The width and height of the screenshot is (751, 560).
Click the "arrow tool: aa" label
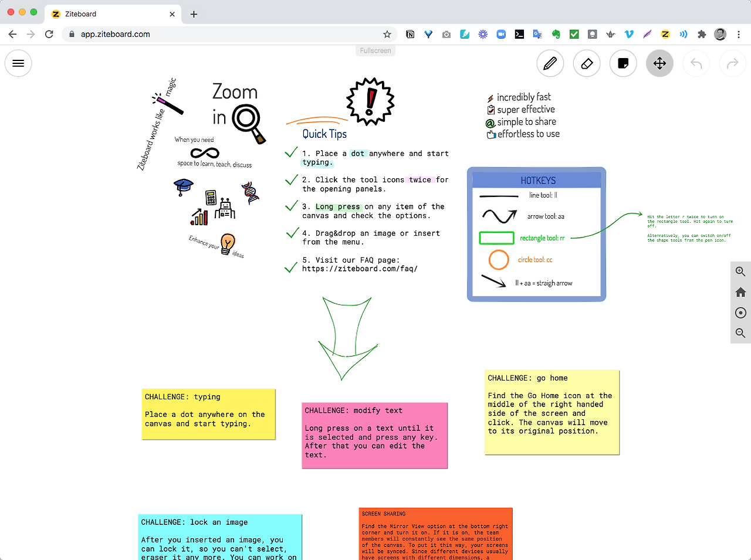point(546,216)
